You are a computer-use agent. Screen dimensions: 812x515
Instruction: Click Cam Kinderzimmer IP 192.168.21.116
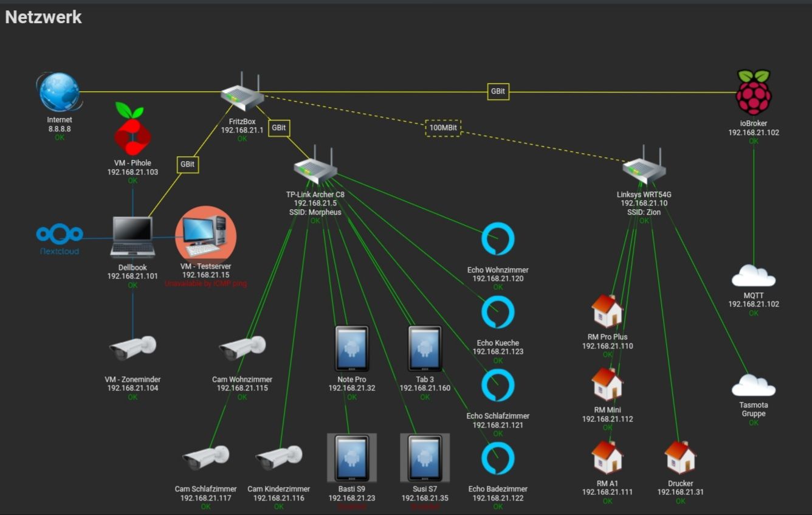(278, 498)
